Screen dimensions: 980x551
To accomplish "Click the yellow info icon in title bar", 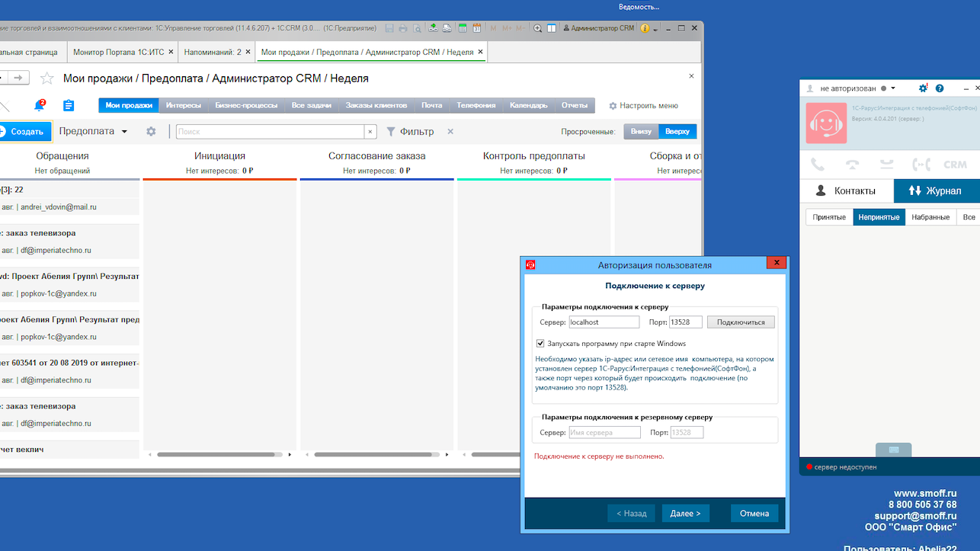I will pos(645,28).
